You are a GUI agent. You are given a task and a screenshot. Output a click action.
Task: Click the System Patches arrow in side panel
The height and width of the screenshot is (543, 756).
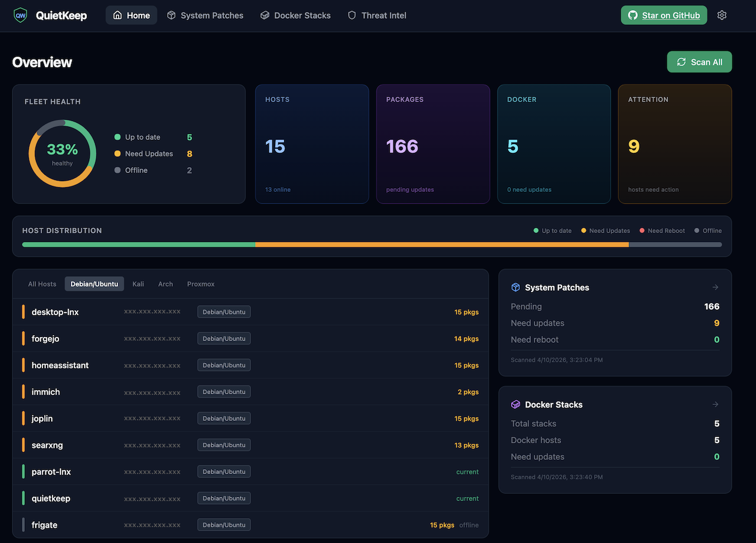(x=715, y=287)
